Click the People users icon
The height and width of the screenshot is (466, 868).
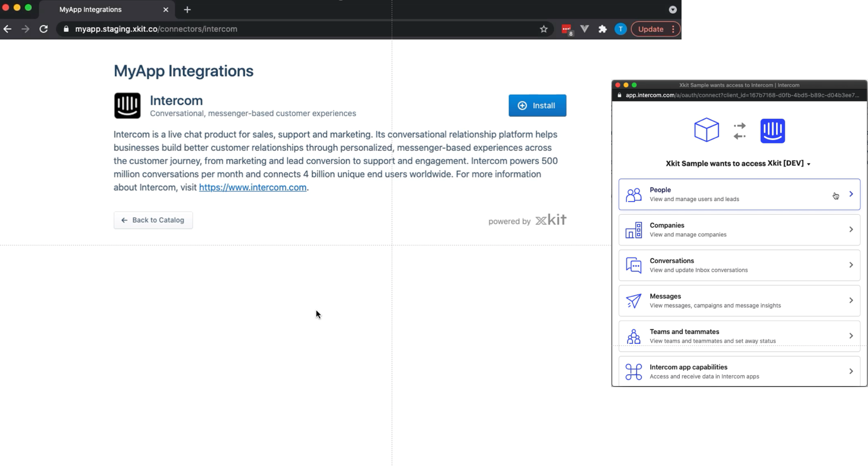633,195
